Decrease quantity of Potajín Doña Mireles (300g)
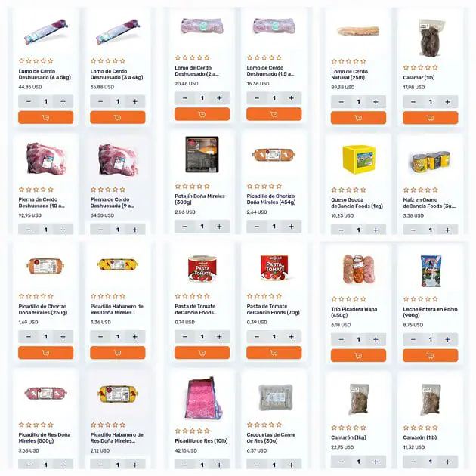The height and width of the screenshot is (476, 476). [x=184, y=227]
